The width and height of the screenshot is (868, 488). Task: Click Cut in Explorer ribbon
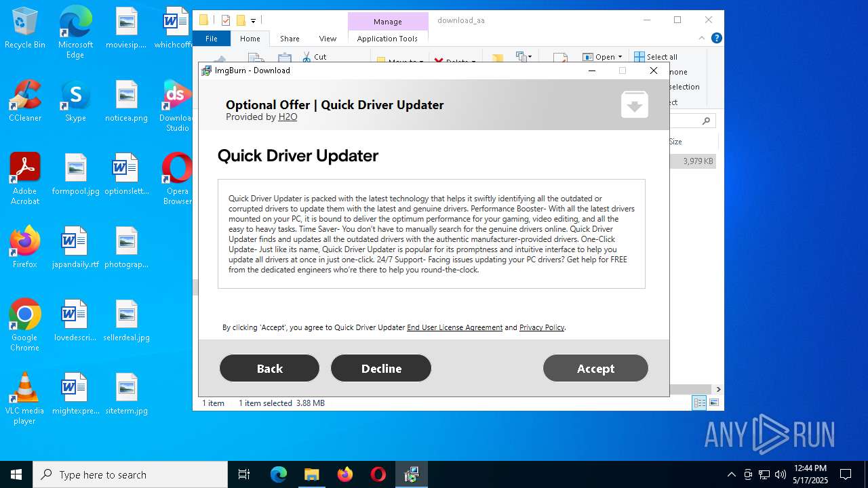(315, 57)
